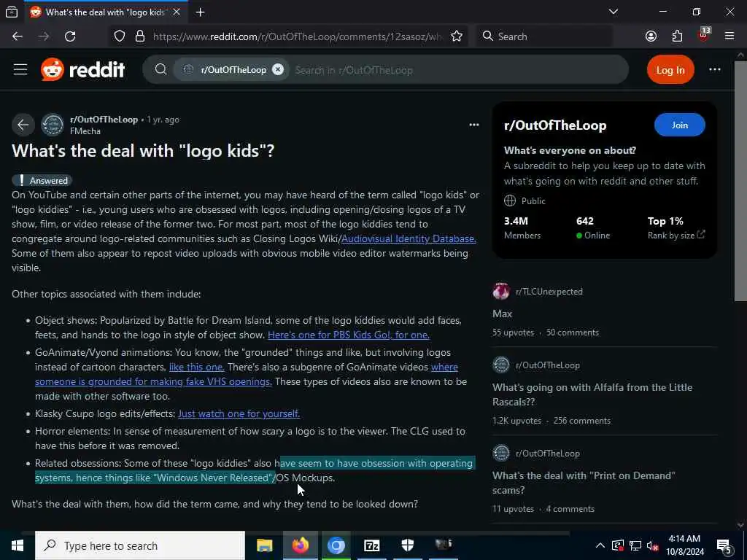747x560 pixels.
Task: Open post about Alfalfa from Little Rascals
Action: 592,394
